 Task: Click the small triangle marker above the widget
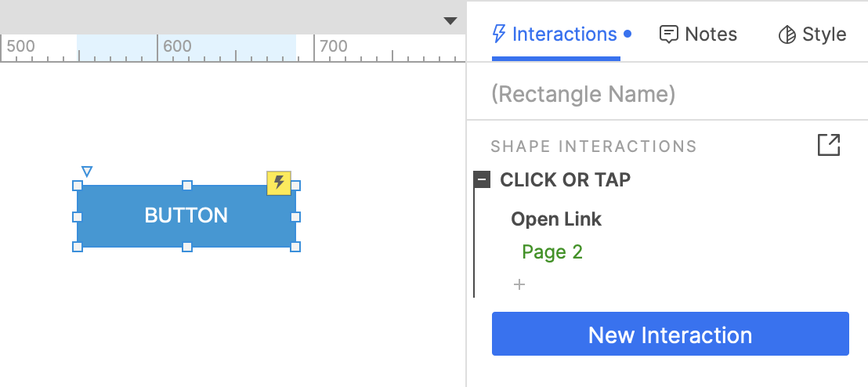tap(87, 171)
